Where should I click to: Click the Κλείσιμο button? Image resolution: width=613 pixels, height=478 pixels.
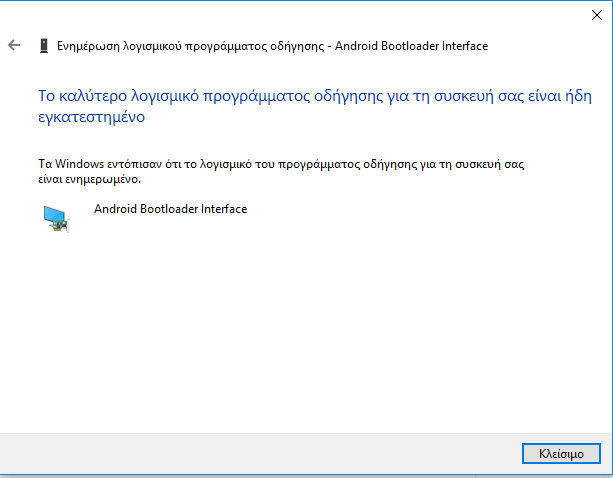[561, 453]
